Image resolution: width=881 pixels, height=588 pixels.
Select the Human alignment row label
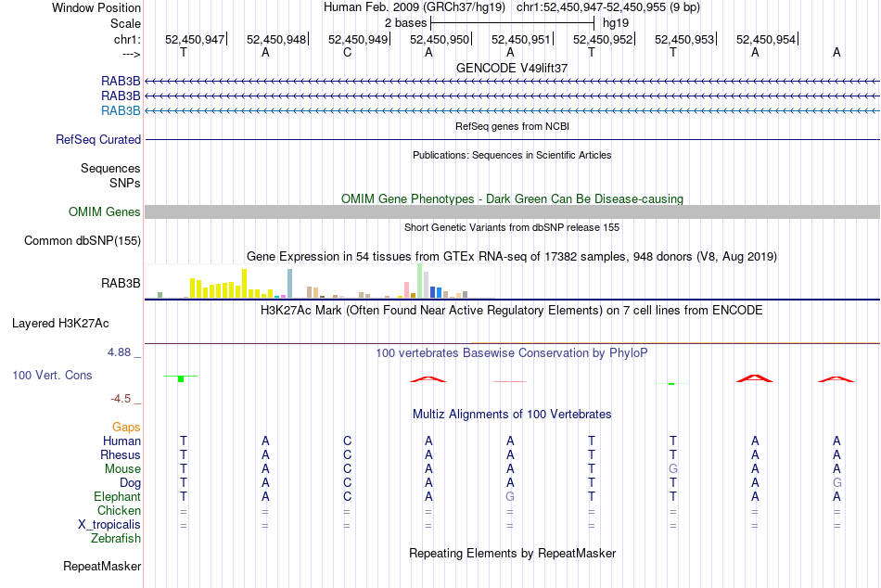tap(121, 441)
